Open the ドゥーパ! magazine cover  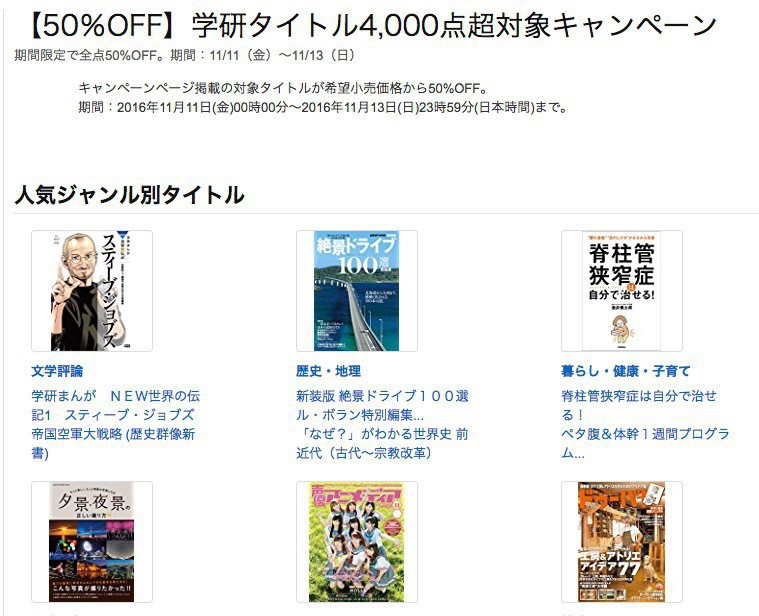pyautogui.click(x=622, y=542)
